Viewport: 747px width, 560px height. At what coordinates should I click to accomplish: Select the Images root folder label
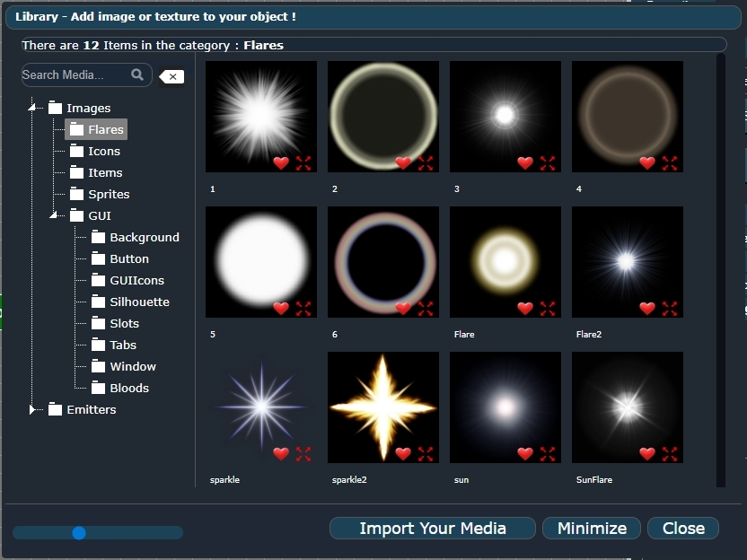tap(89, 108)
